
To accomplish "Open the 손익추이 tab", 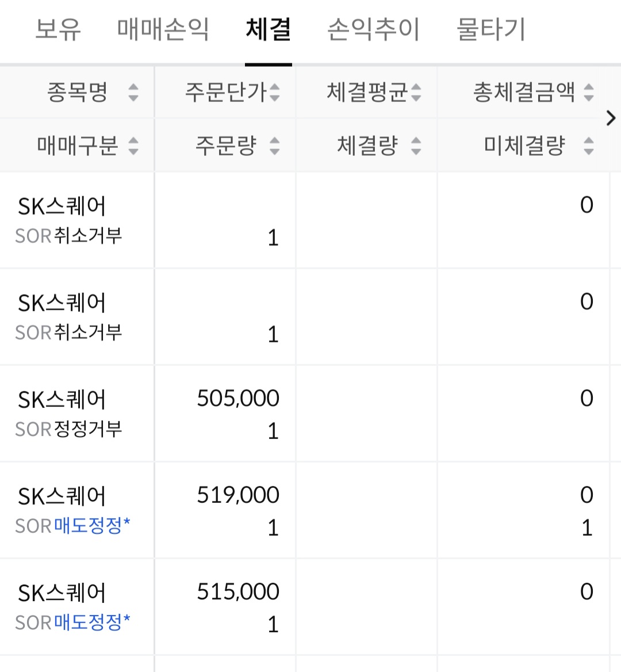I will coord(373,29).
